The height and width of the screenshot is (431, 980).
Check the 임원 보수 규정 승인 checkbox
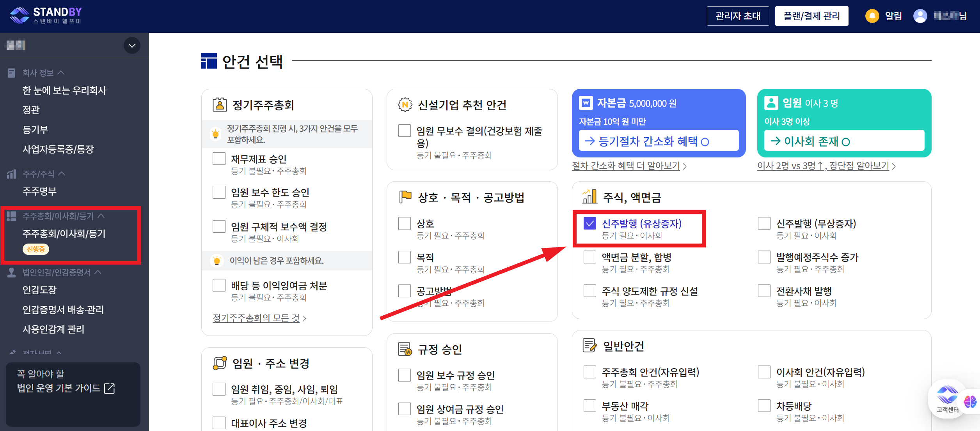coord(405,375)
